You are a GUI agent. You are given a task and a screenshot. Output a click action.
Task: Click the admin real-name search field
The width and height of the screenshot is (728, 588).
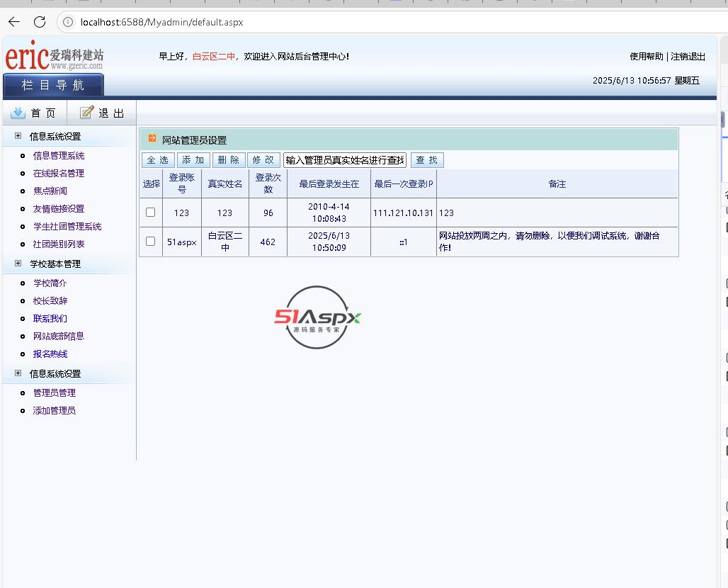tap(344, 160)
